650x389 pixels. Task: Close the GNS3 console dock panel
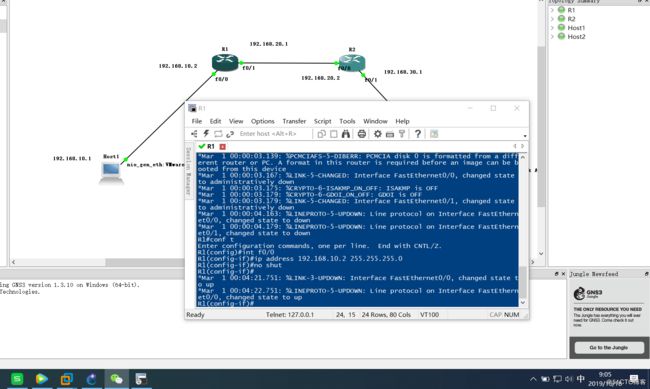click(x=563, y=274)
